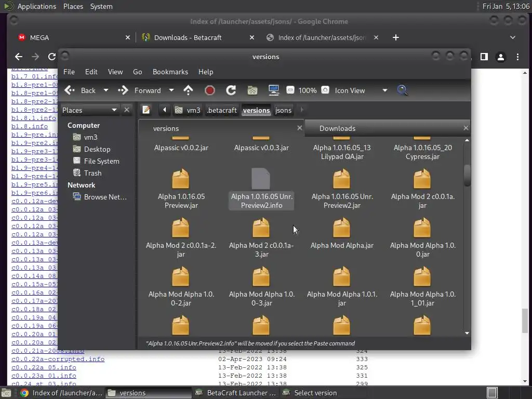
Task: Select Alpha Mod Alpha 1.0.0.jar icon
Action: point(422,228)
